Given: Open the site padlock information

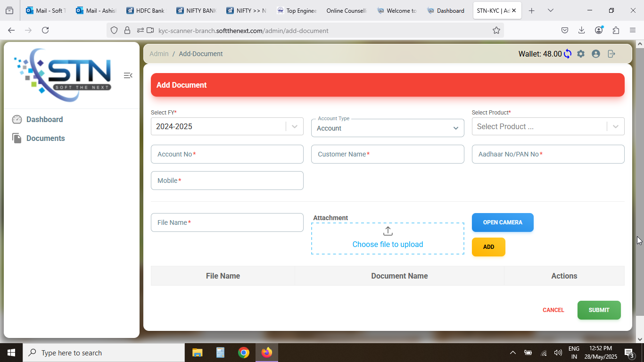Looking at the screenshot, I should tap(127, 30).
